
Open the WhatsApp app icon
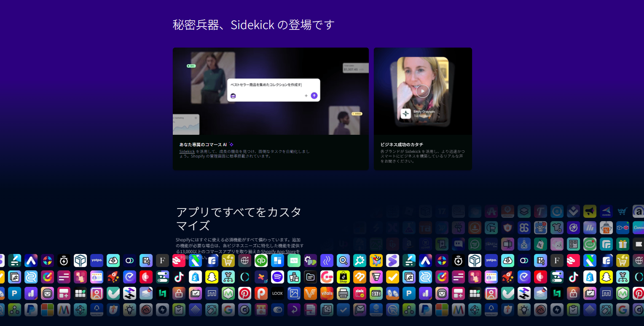coord(475,244)
